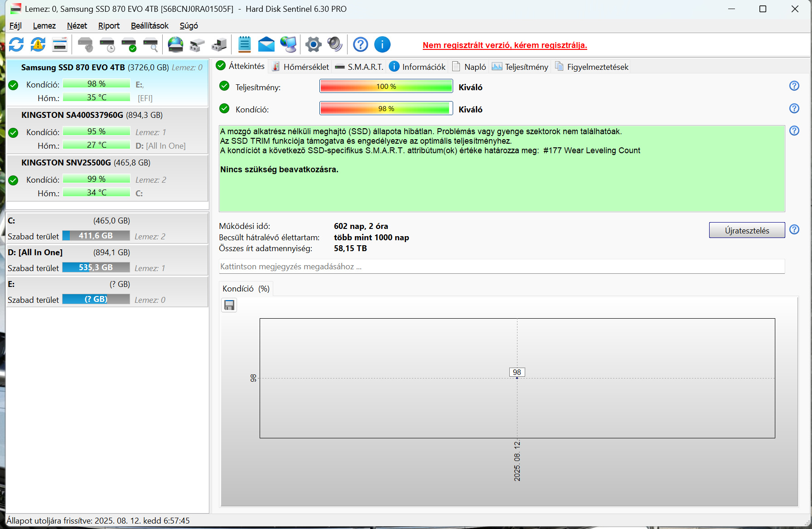Image resolution: width=812 pixels, height=529 pixels.
Task: Click 'Nincs szükség beavatkozásra.' text
Action: [x=279, y=170]
